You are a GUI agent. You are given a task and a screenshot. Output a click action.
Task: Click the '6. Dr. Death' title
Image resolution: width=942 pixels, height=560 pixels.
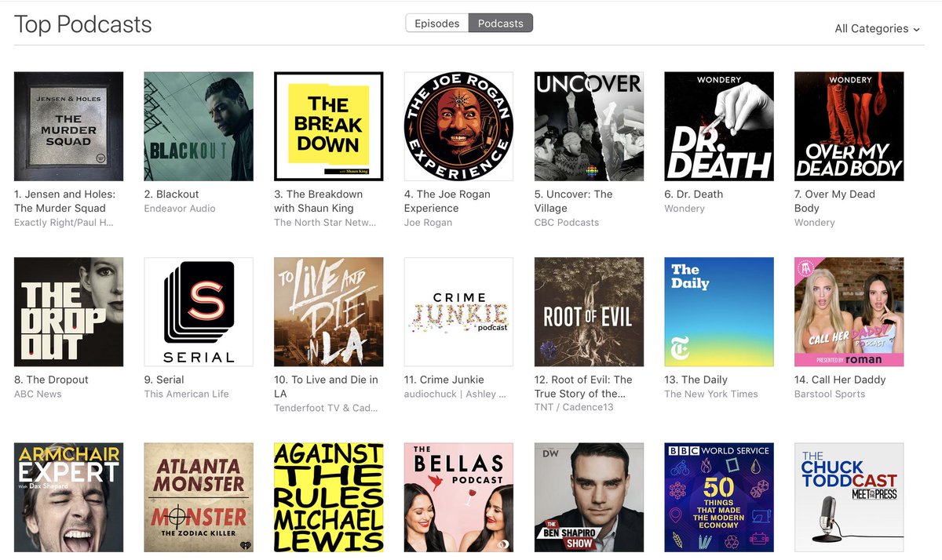coord(694,194)
